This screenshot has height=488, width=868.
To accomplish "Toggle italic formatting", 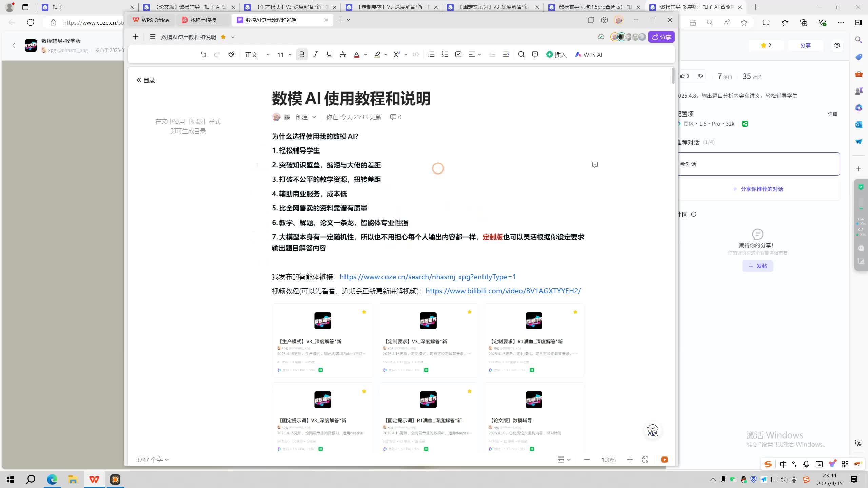I will pos(315,54).
